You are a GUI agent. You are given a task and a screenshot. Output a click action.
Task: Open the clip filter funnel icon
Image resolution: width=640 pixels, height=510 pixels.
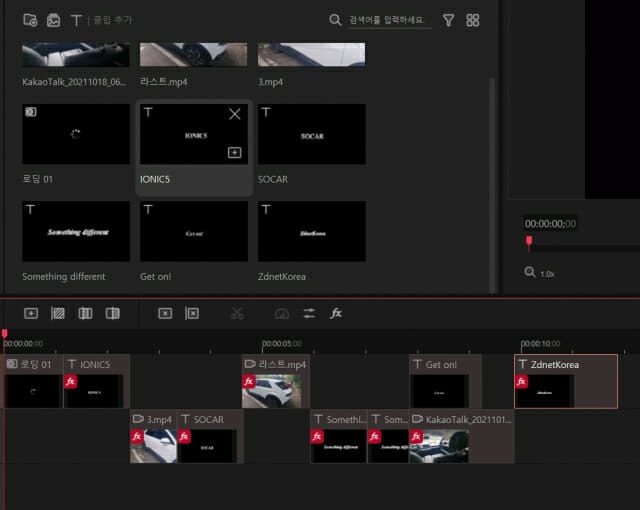click(448, 20)
